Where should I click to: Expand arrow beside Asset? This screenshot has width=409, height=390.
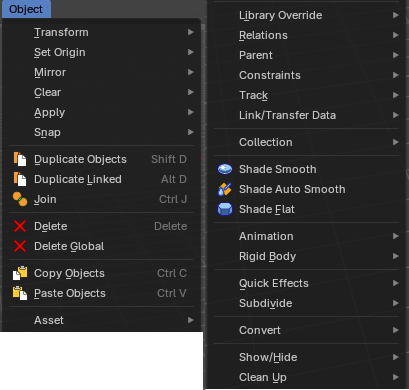pyautogui.click(x=191, y=320)
